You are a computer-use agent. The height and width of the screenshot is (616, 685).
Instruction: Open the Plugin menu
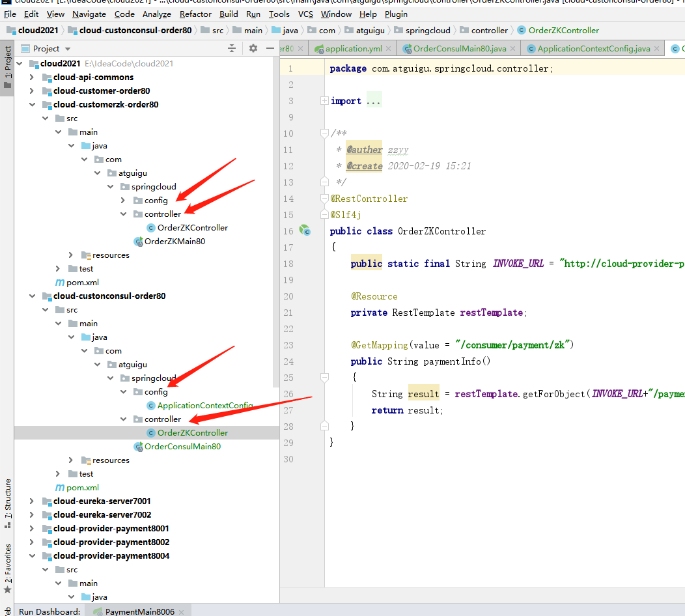pos(396,14)
